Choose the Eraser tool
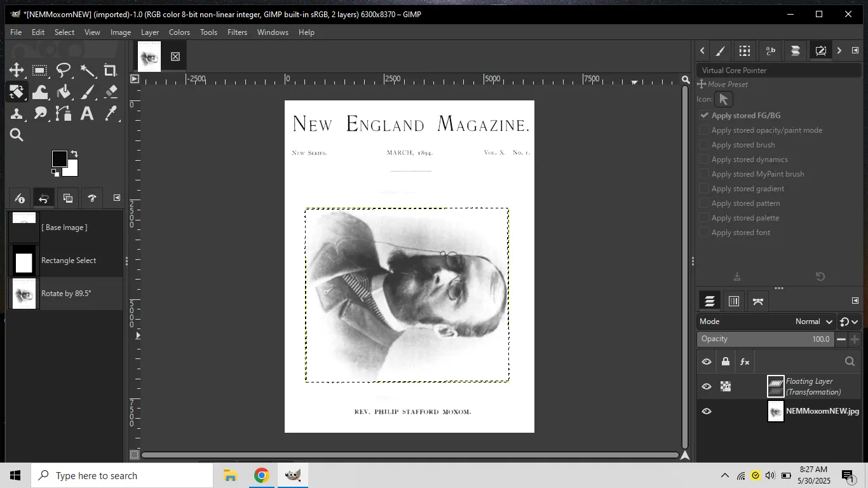868x488 pixels. [x=111, y=91]
